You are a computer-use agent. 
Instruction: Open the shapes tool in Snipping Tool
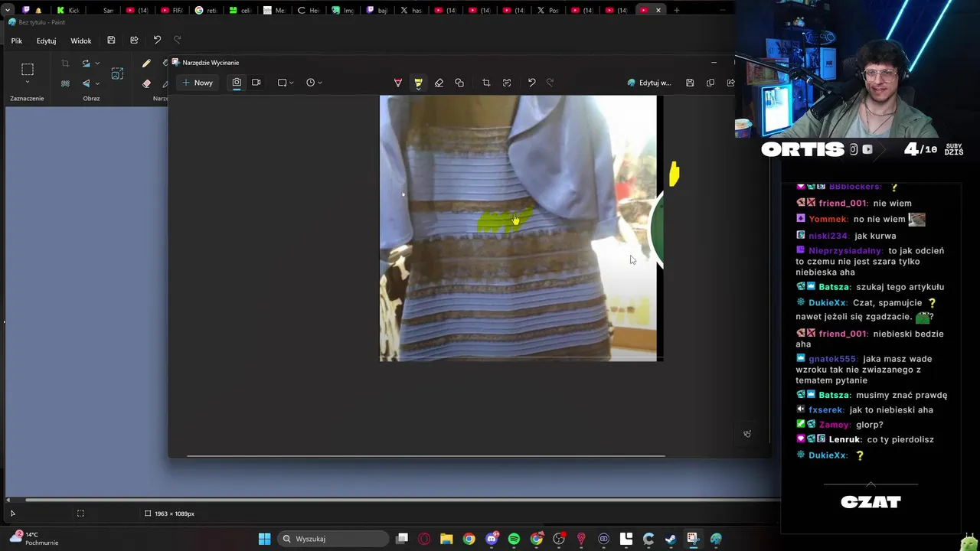tap(459, 83)
